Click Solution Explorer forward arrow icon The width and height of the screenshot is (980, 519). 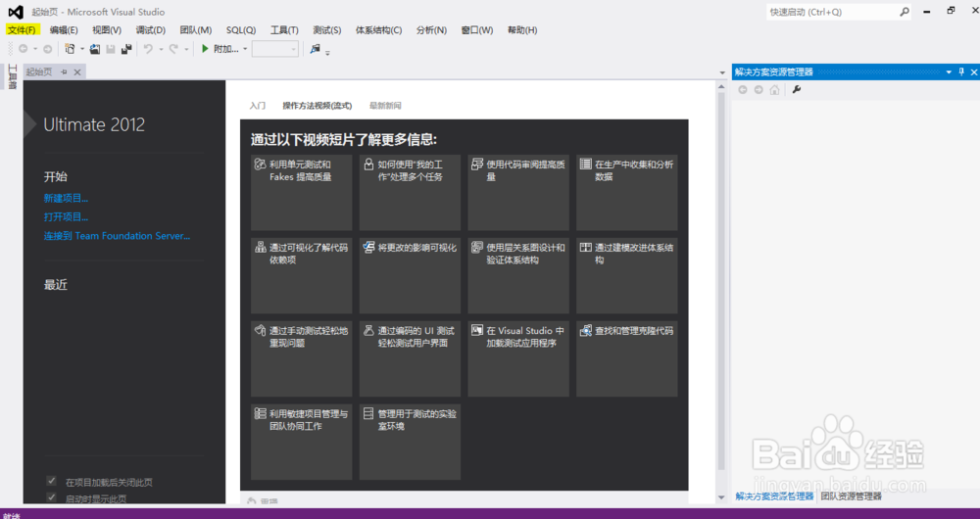[x=759, y=90]
